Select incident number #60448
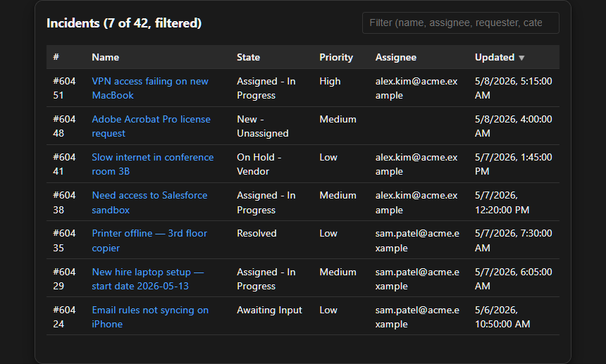The width and height of the screenshot is (606, 364). pos(64,126)
